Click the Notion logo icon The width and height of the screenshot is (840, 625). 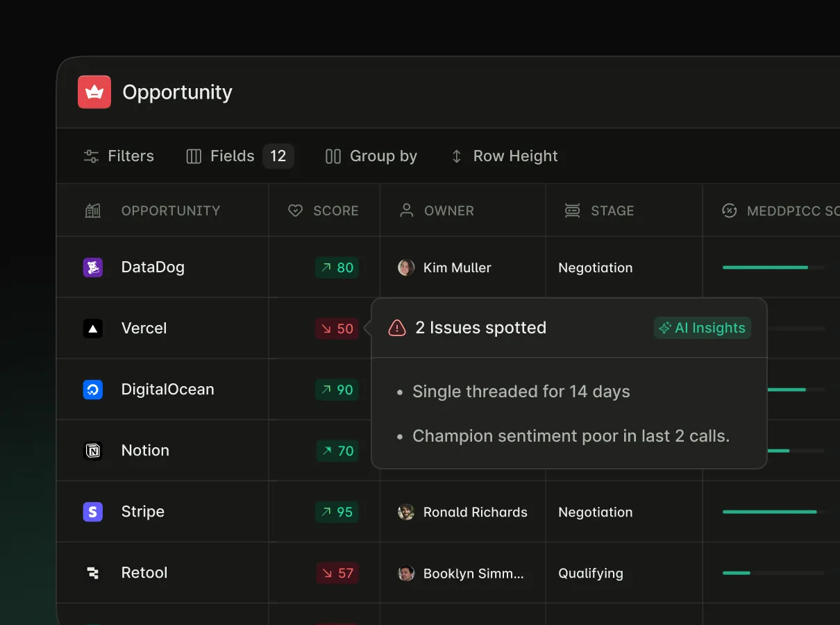[x=93, y=451]
